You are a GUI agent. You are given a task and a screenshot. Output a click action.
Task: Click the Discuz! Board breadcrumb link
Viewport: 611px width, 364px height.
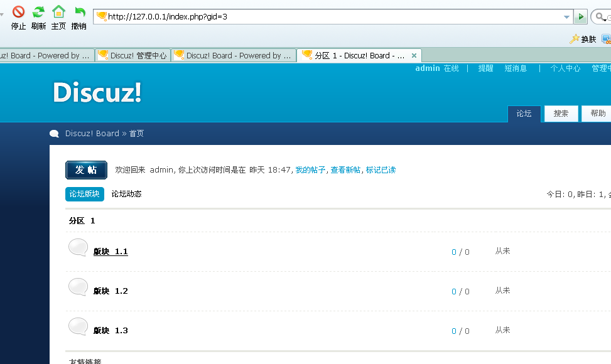pos(92,134)
